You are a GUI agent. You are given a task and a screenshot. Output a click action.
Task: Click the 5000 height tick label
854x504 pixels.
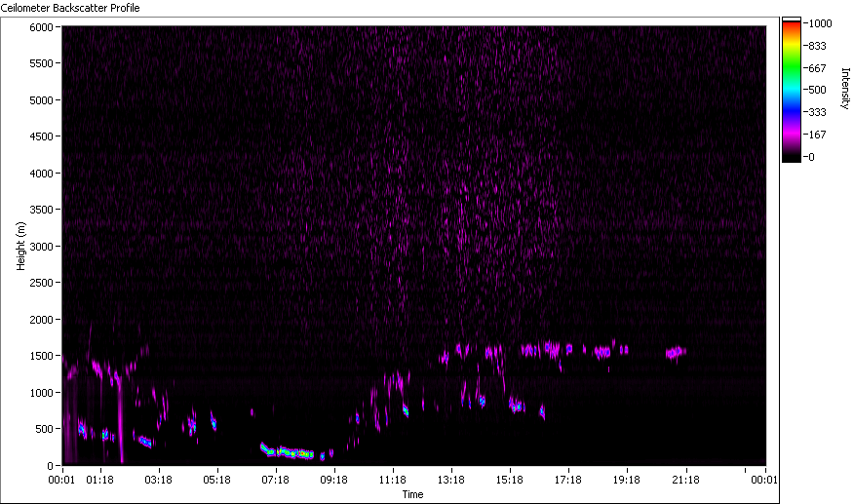pos(41,100)
